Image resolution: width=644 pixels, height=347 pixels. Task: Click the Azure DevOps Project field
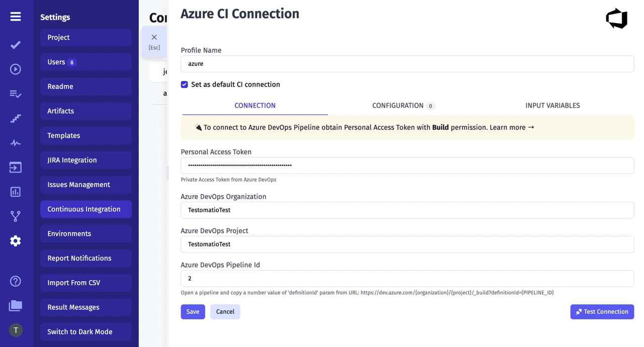[407, 244]
